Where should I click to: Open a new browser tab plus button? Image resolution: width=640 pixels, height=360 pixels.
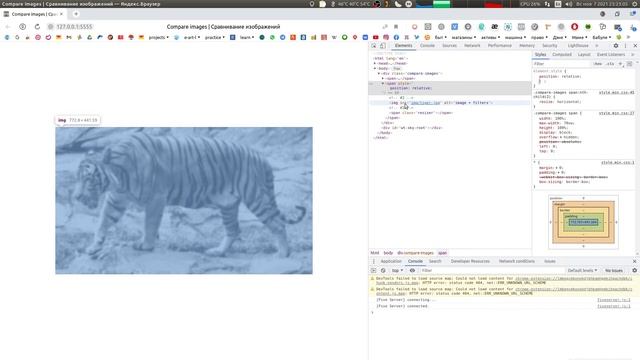pos(76,14)
